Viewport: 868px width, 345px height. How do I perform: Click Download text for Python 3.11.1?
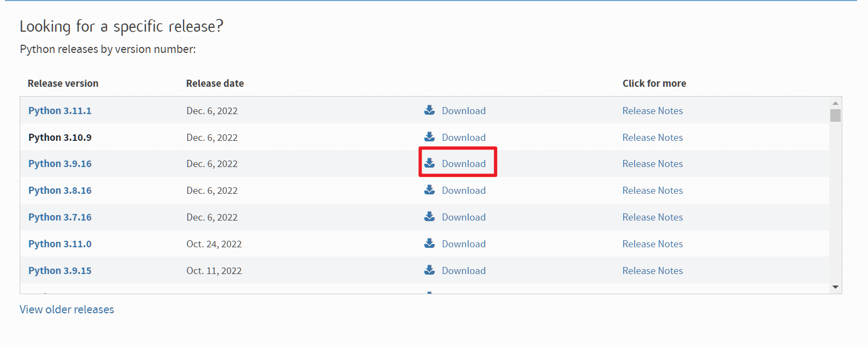(464, 111)
